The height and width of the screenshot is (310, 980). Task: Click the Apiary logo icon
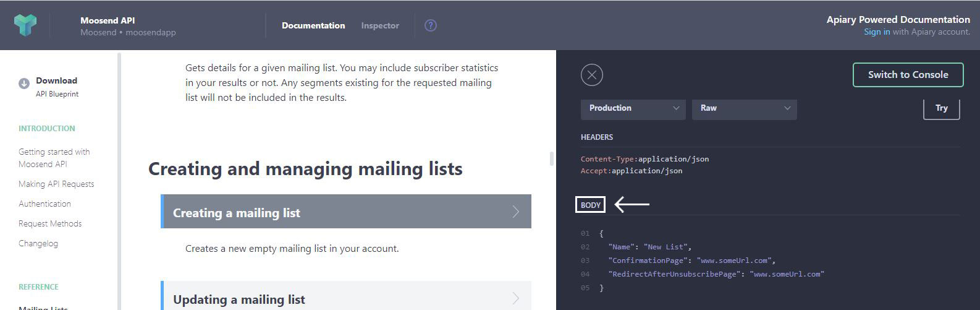click(25, 25)
